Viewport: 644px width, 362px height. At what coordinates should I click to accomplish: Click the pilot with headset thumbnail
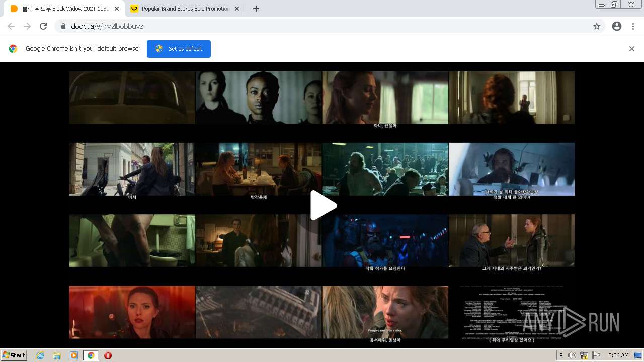click(x=512, y=169)
